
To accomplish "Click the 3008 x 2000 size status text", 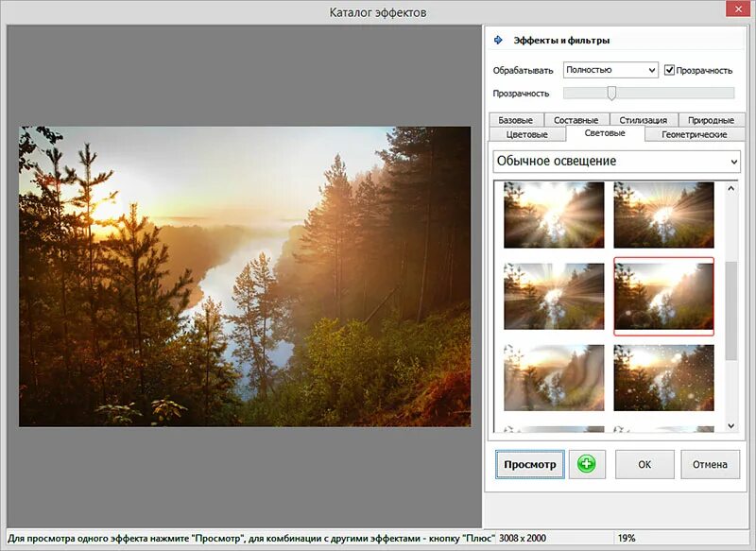I will [x=523, y=538].
